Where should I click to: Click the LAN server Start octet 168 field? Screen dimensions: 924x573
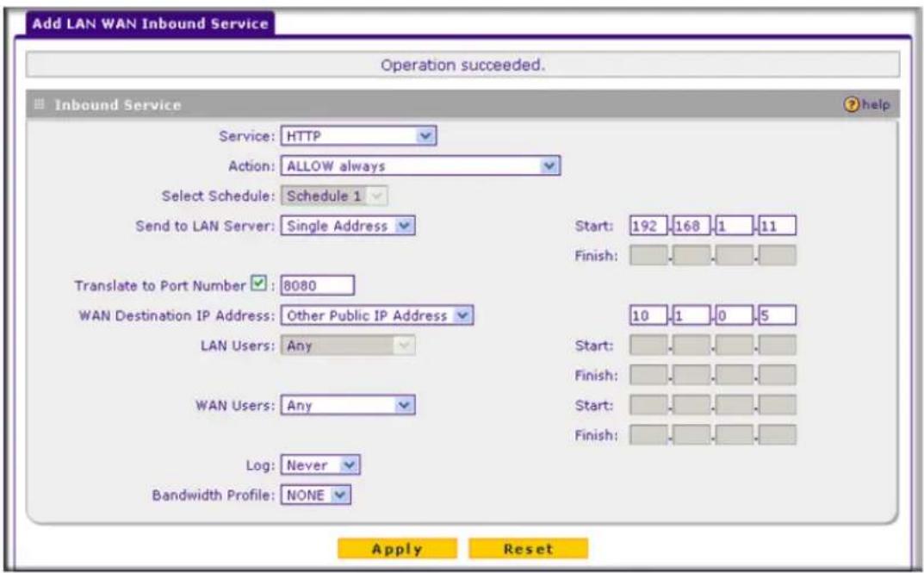pos(691,226)
